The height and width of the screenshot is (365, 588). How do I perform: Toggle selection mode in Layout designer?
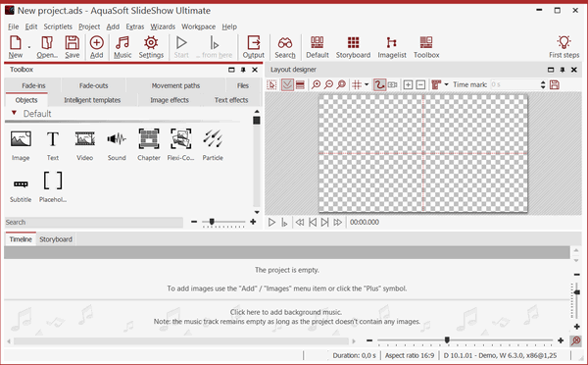point(271,84)
